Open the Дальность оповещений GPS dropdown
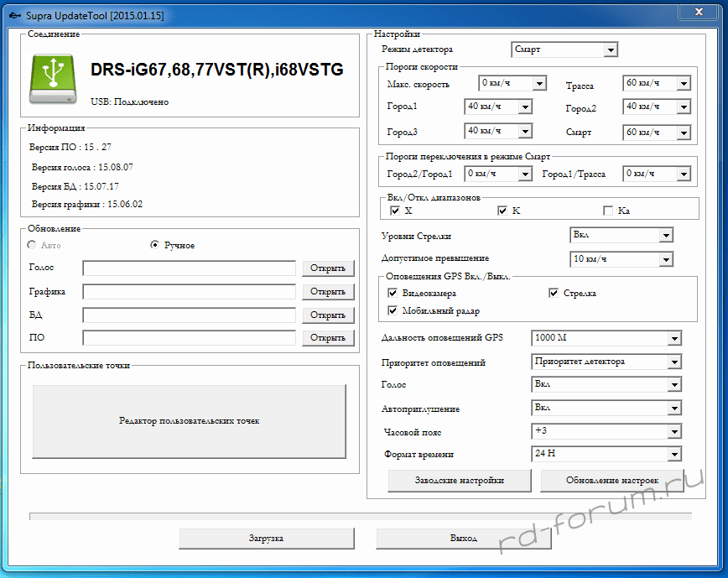728x578 pixels. point(606,338)
